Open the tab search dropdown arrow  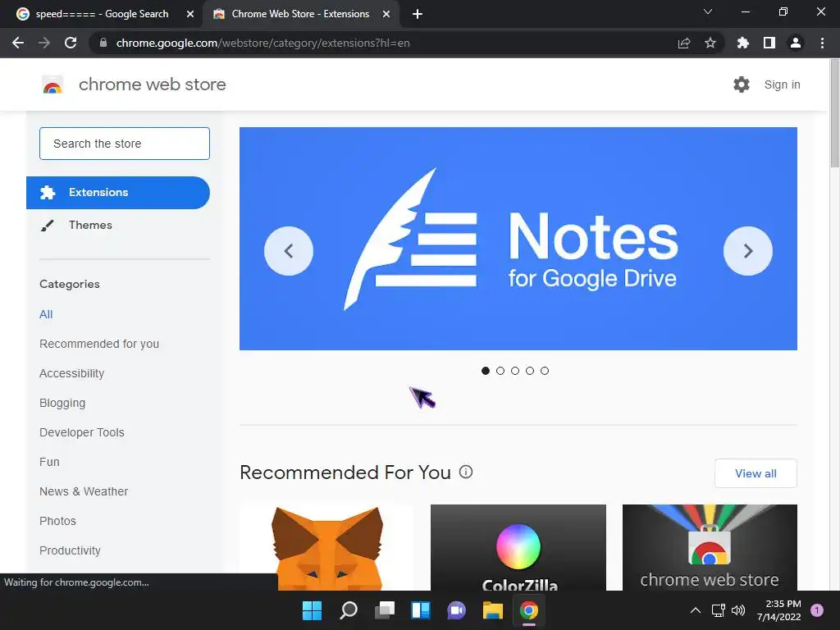pos(708,11)
